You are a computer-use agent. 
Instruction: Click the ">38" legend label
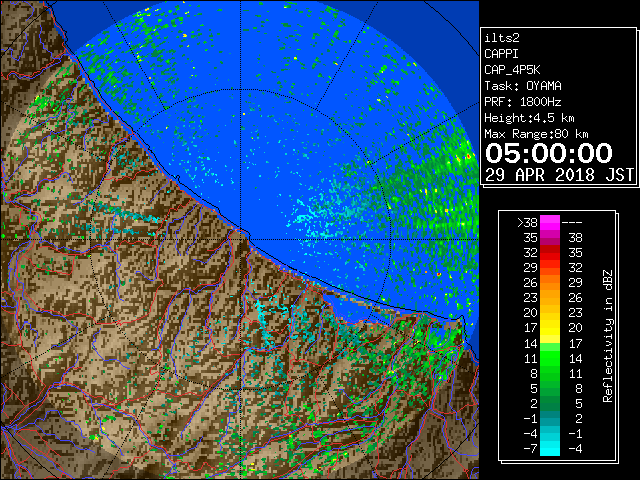[x=527, y=223]
